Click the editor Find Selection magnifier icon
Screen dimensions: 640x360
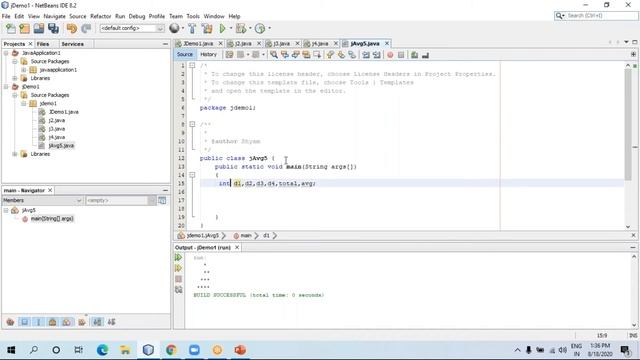coord(274,55)
